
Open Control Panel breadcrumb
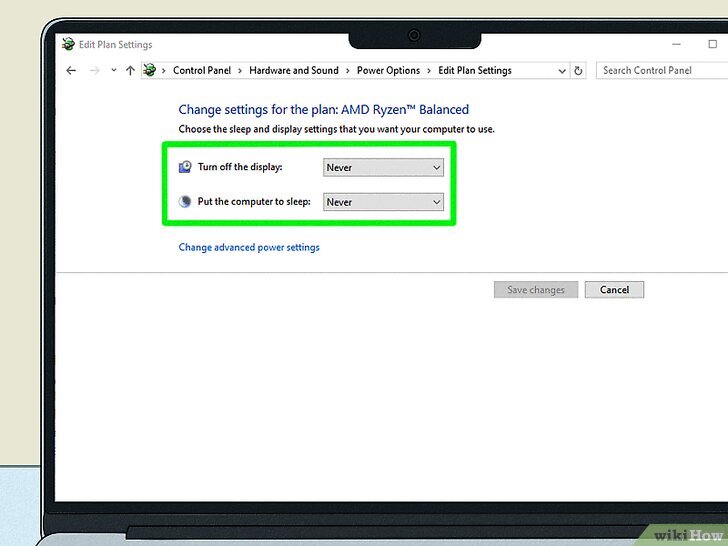click(x=202, y=71)
